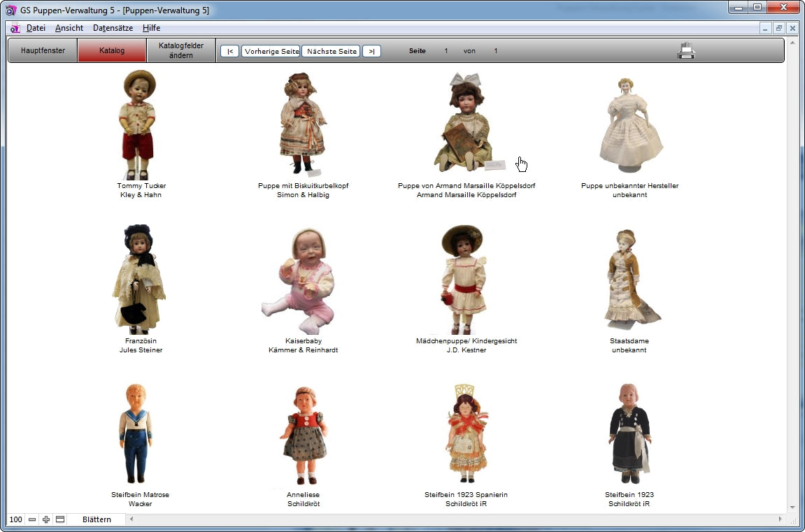The image size is (805, 532).
Task: Go to Vorherige Seite
Action: click(271, 51)
